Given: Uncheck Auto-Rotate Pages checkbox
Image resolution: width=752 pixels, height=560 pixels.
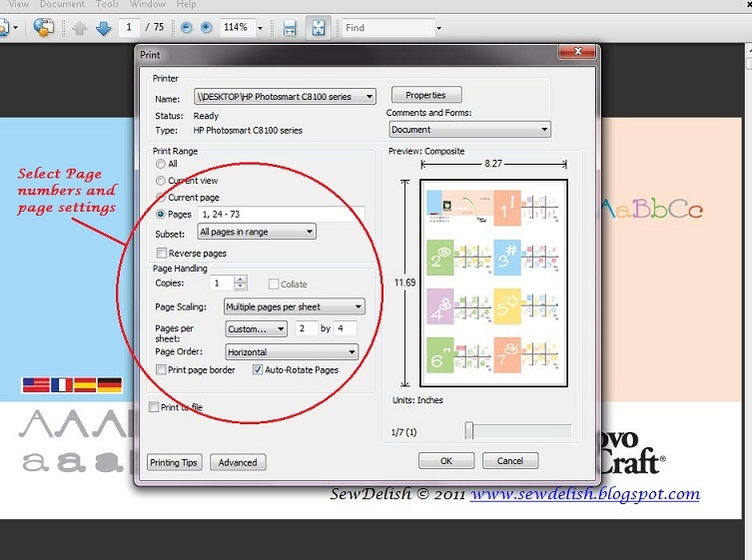Looking at the screenshot, I should tap(258, 369).
